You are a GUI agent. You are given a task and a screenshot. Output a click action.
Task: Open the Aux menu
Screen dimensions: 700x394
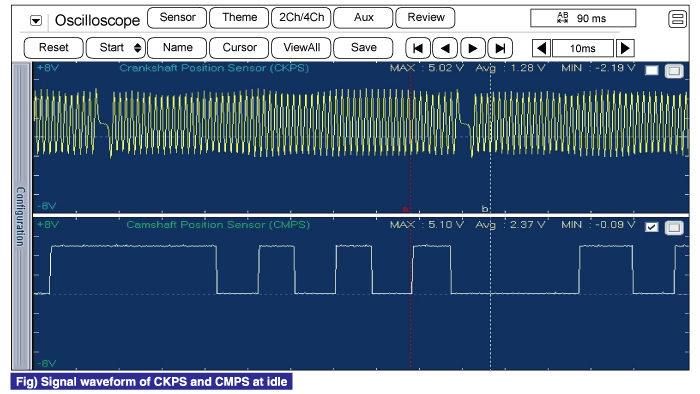pos(363,18)
